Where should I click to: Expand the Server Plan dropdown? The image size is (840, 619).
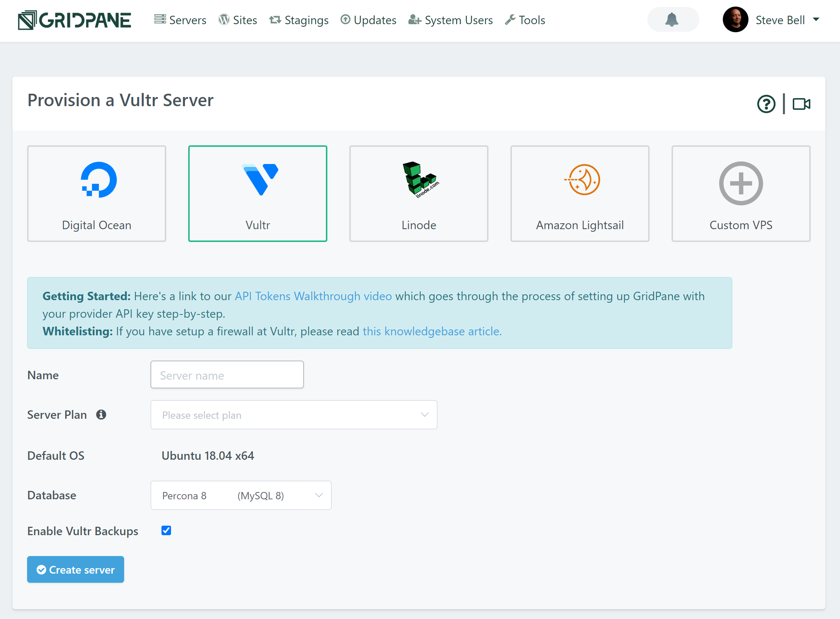(294, 415)
